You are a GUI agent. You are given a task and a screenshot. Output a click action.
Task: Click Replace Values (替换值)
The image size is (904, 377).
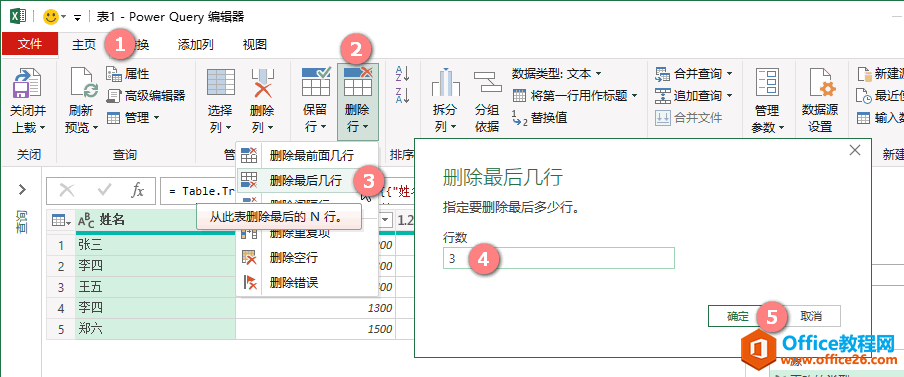540,118
